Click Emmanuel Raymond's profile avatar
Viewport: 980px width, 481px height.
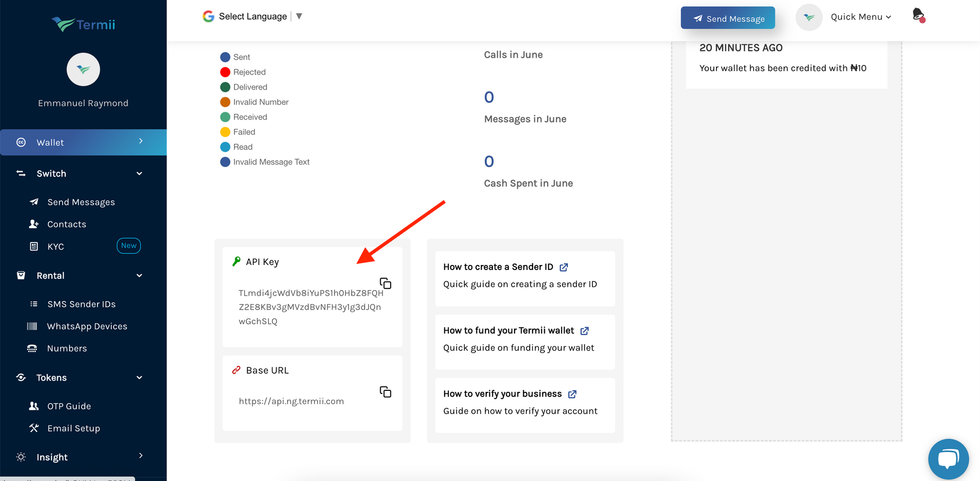[x=83, y=69]
